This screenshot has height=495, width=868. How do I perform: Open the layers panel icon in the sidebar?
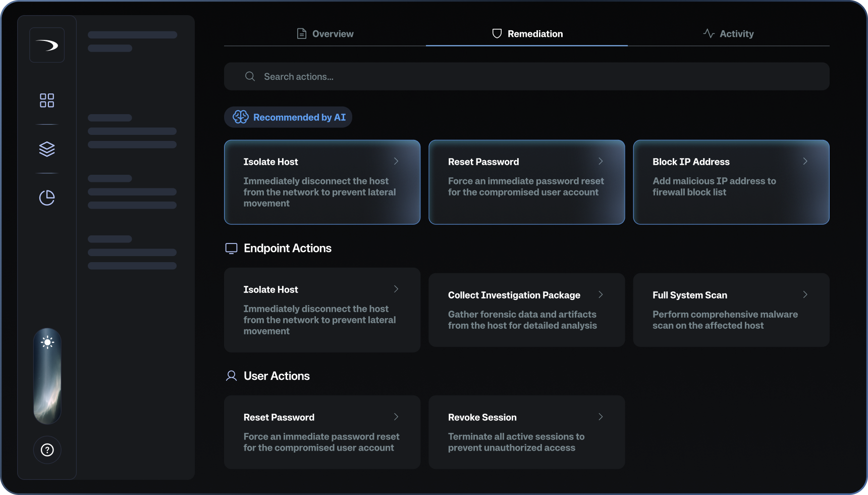[x=47, y=149]
